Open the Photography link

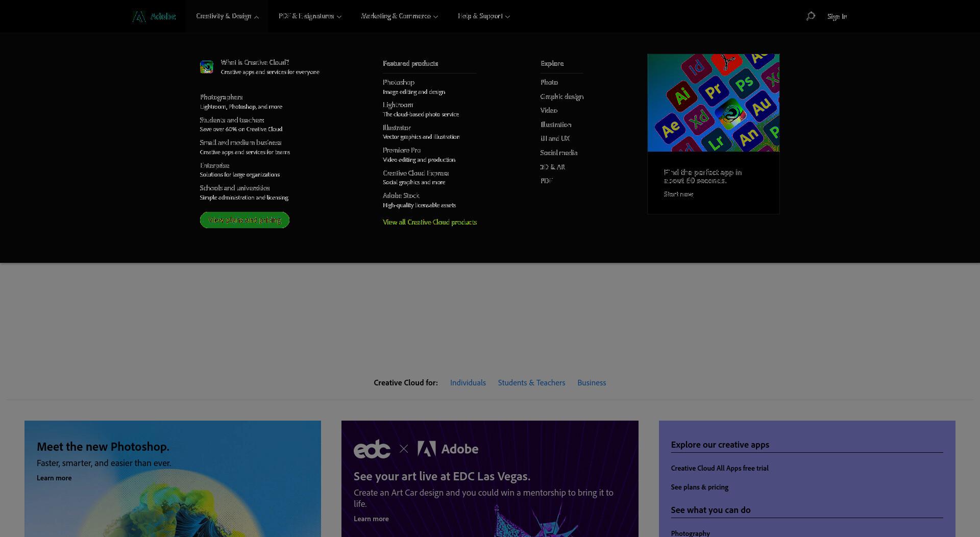coord(691,533)
